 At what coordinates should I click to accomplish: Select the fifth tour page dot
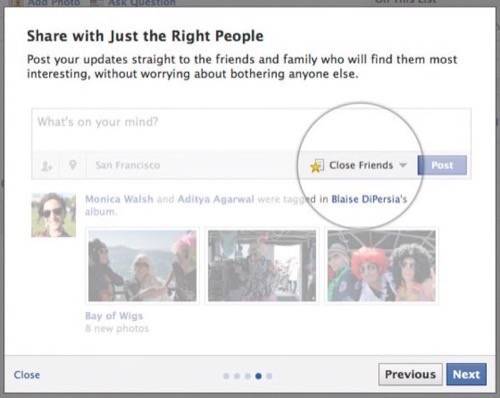[x=269, y=376]
